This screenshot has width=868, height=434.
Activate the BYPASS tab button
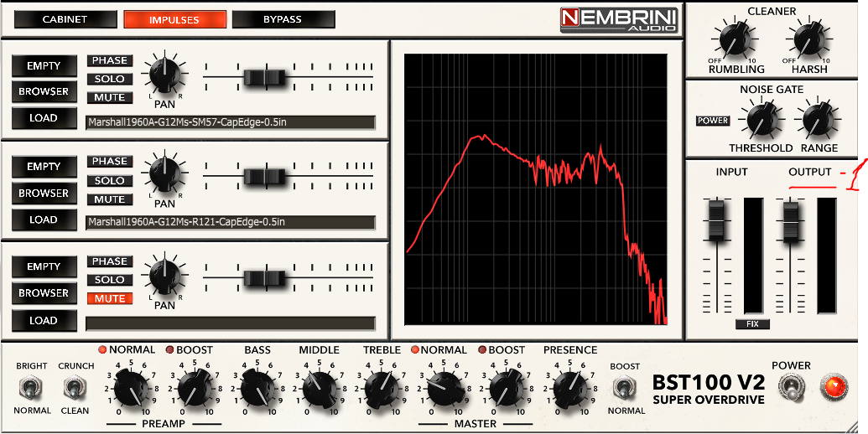(283, 19)
